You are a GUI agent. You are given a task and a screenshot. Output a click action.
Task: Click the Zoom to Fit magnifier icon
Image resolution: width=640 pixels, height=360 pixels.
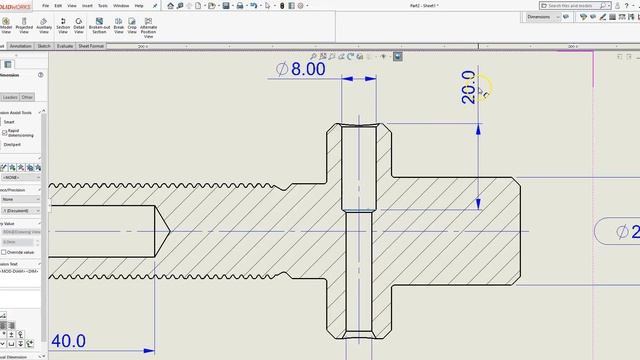pos(313,56)
